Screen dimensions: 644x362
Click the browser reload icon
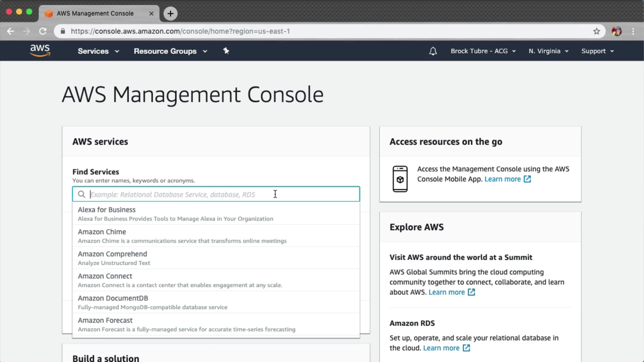point(43,32)
